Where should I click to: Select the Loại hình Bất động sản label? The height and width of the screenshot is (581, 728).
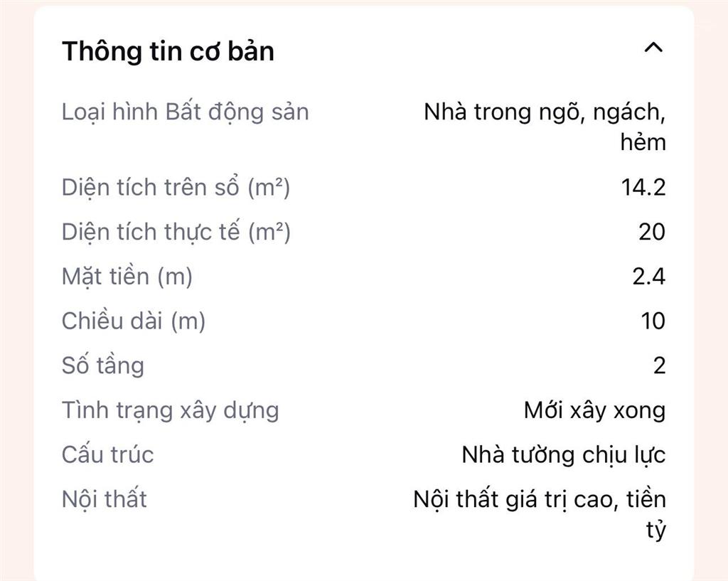tap(186, 112)
